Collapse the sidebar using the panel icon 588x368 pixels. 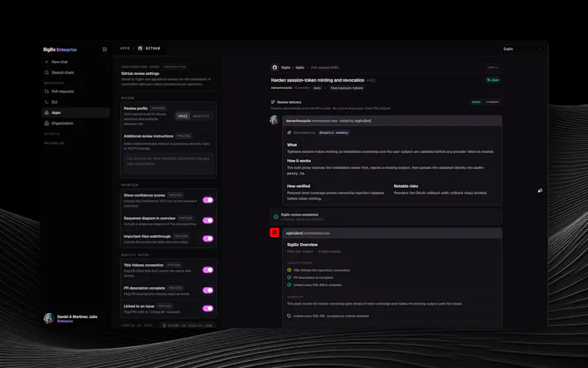[104, 49]
